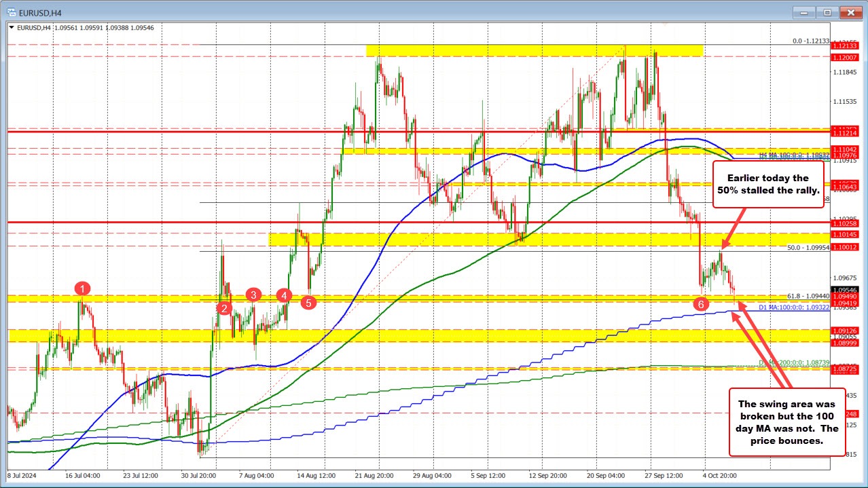Click the red arrow pointing at the 50% level

point(734,231)
